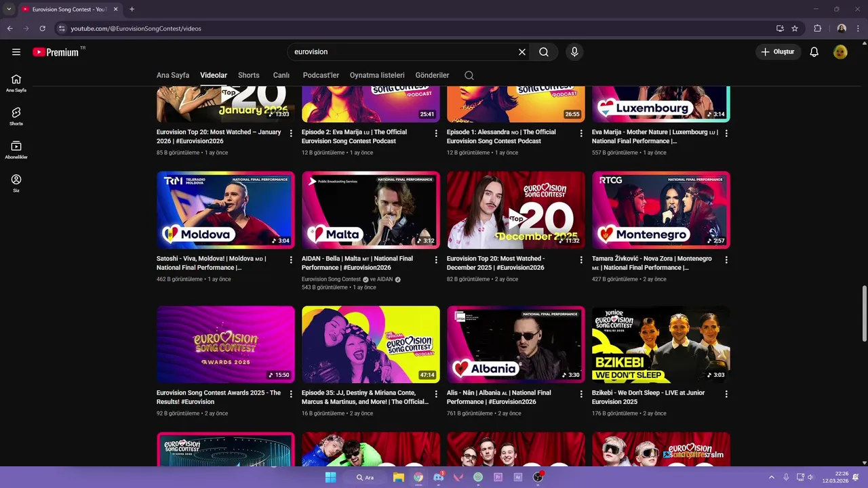Click the page vertical scrollbar thumb
This screenshot has width=868, height=488.
864,314
